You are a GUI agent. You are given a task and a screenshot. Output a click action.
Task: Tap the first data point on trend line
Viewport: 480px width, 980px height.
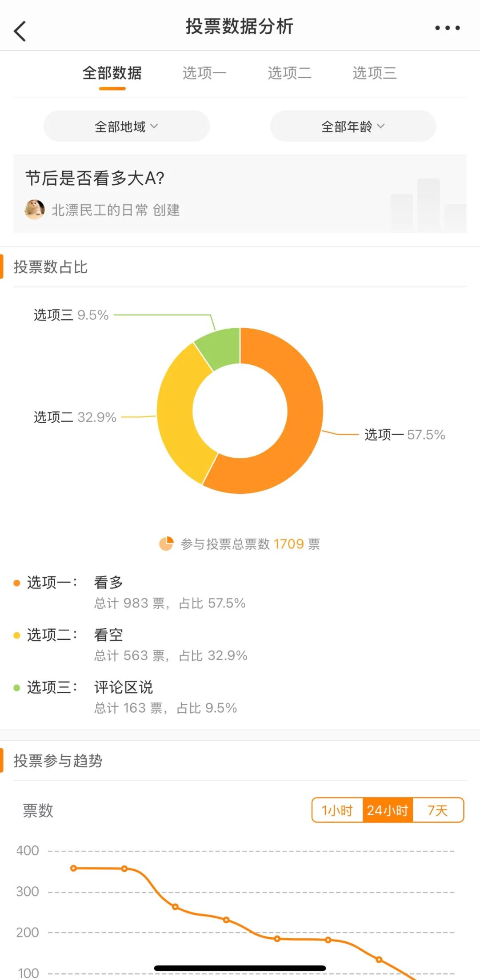74,868
